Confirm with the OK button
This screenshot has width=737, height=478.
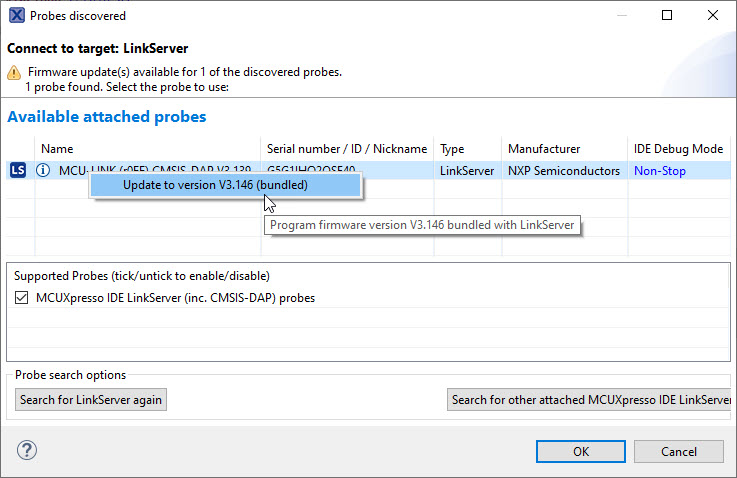(x=581, y=451)
